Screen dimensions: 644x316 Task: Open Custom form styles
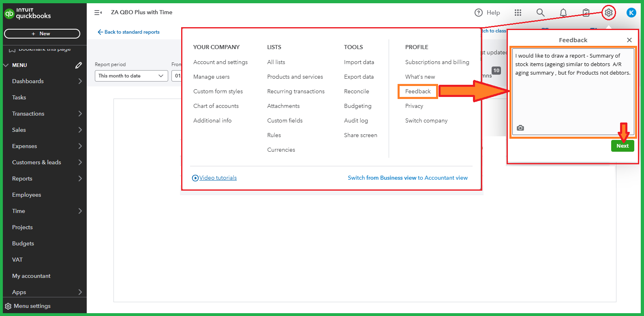(218, 91)
